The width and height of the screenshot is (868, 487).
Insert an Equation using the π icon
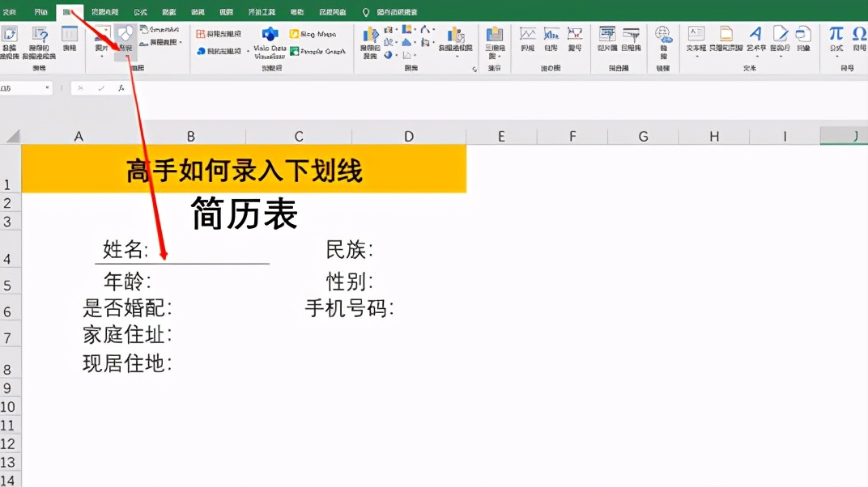click(x=836, y=36)
